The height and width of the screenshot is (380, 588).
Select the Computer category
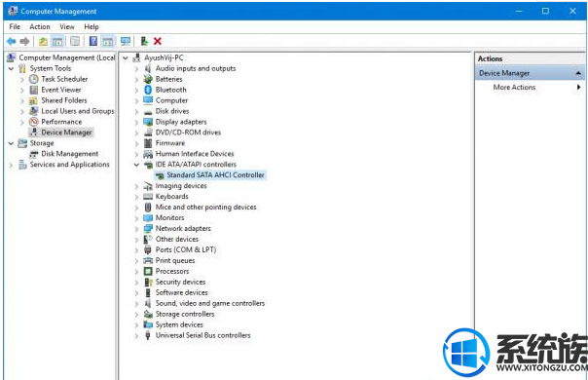(171, 100)
